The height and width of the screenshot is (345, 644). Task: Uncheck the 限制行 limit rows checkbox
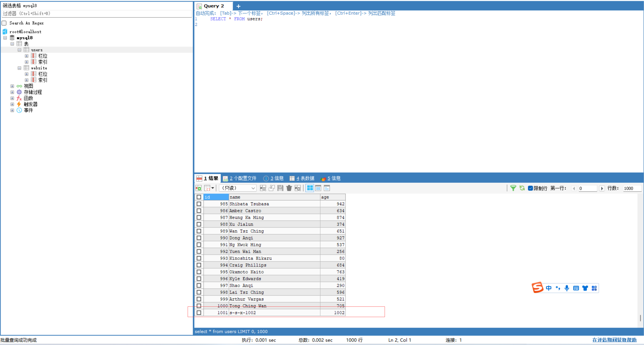(530, 188)
